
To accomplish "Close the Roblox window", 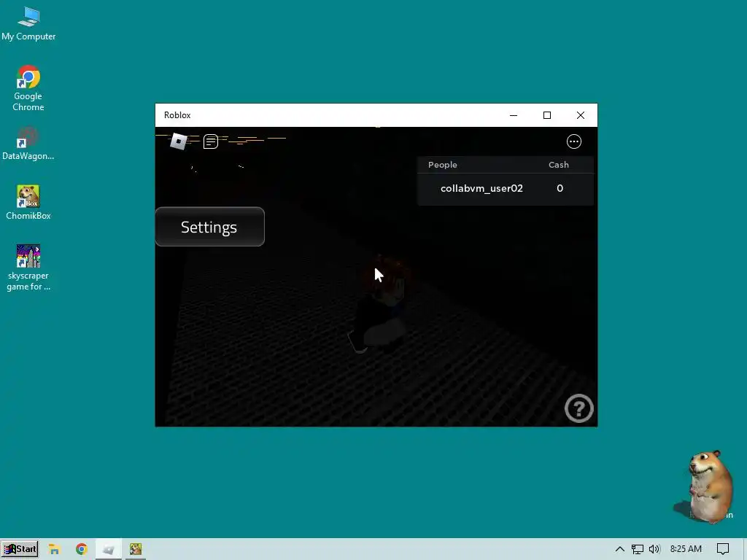I will click(x=580, y=115).
